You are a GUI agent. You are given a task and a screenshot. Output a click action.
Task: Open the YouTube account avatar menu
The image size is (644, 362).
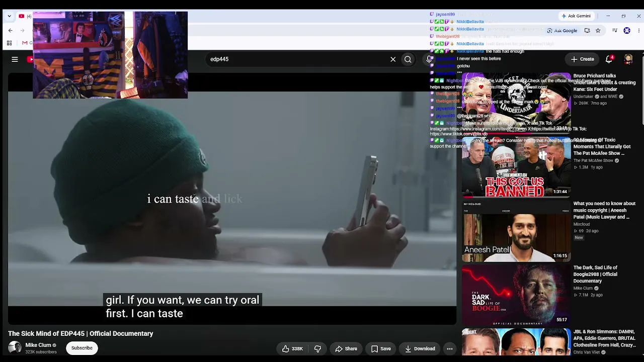tap(628, 59)
